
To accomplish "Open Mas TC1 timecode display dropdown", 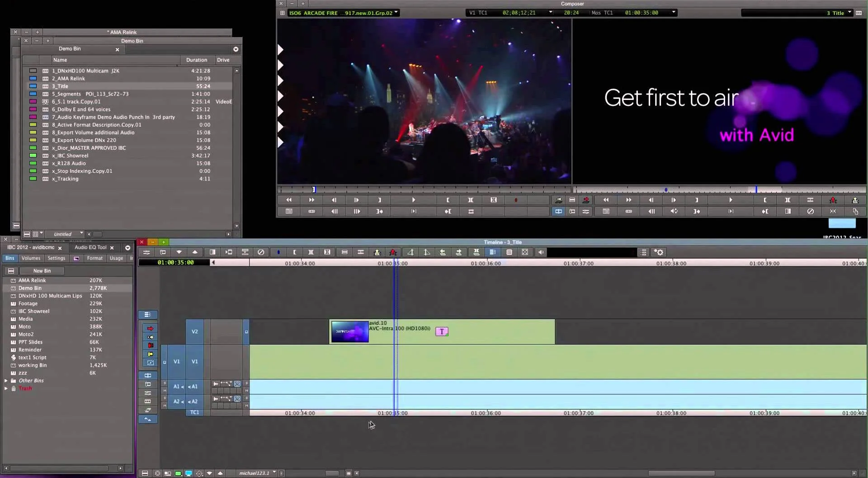I will point(674,13).
